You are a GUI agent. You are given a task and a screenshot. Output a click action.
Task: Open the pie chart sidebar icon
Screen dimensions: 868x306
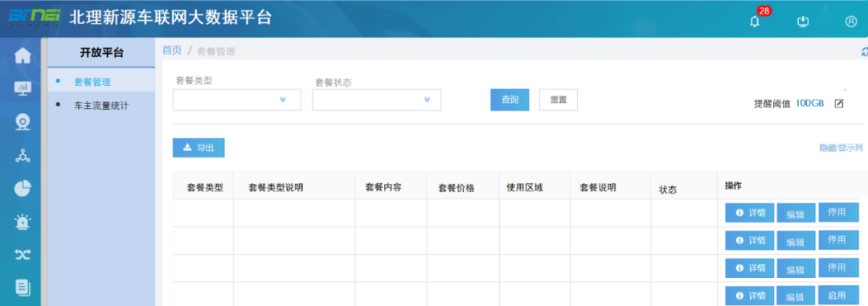pos(23,189)
